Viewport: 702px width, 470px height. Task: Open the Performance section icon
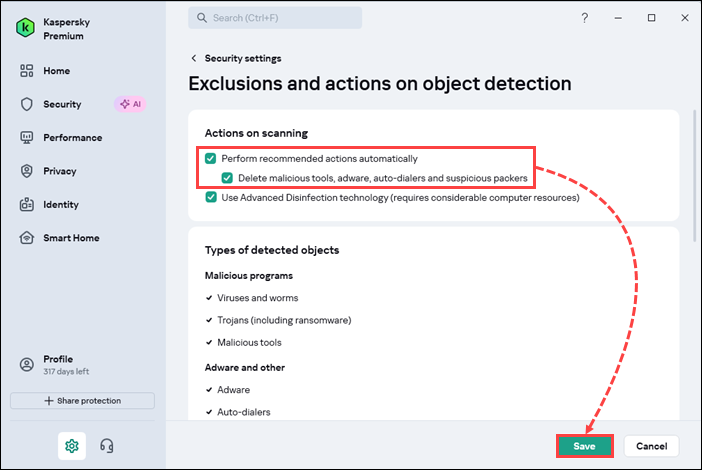tap(27, 138)
